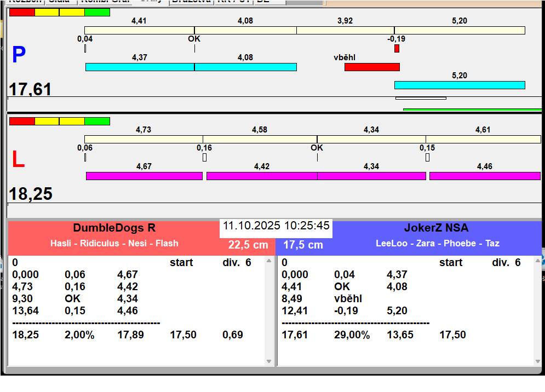545x392 pixels.
Task: Click the Hasli - Ridiculus - Nesi - Flash lineup
Action: pyautogui.click(x=114, y=243)
